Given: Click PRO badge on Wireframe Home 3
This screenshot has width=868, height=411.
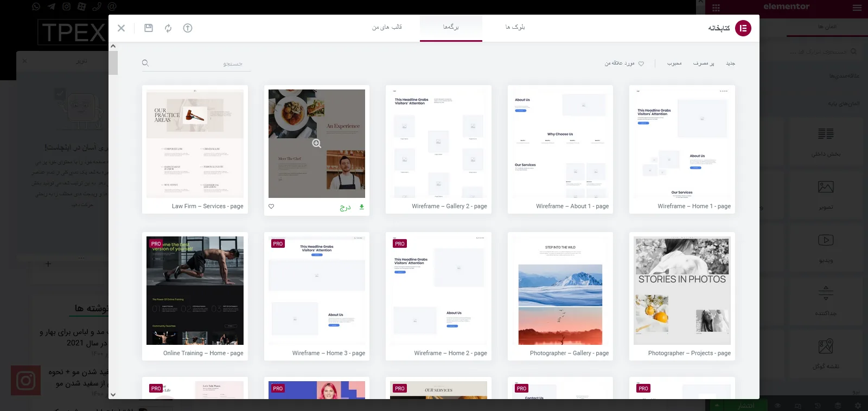Looking at the screenshot, I should coord(278,244).
